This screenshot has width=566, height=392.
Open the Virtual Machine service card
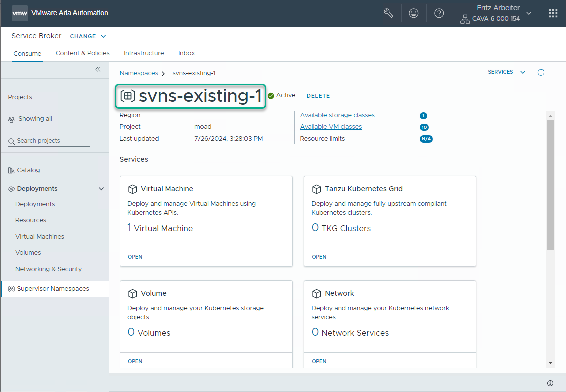135,257
